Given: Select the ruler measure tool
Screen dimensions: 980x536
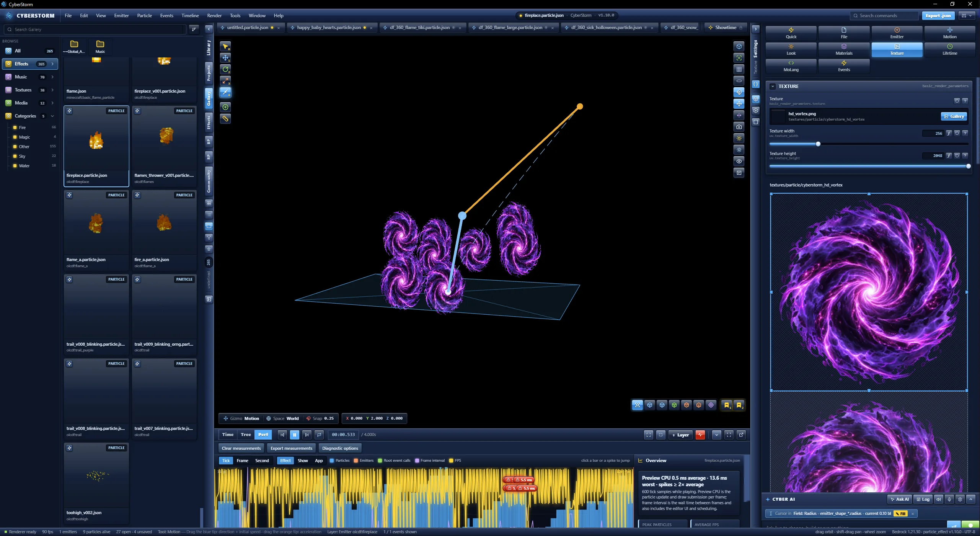Looking at the screenshot, I should pyautogui.click(x=225, y=119).
